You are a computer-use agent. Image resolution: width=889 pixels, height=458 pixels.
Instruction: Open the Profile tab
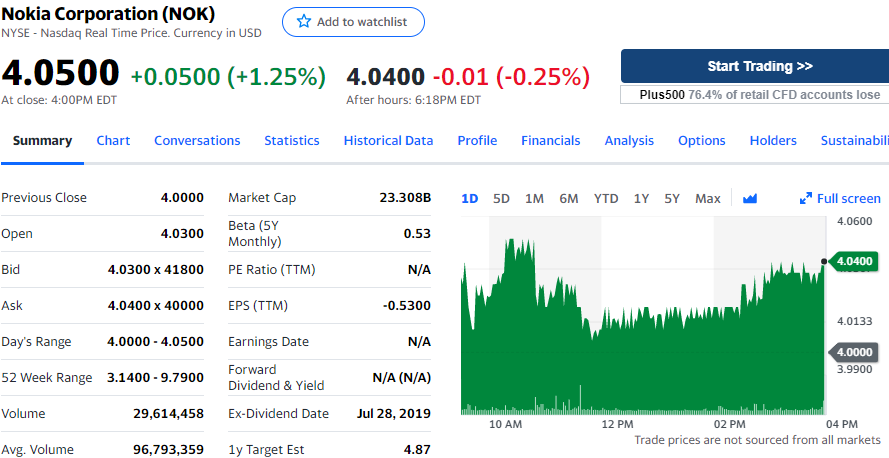(477, 141)
